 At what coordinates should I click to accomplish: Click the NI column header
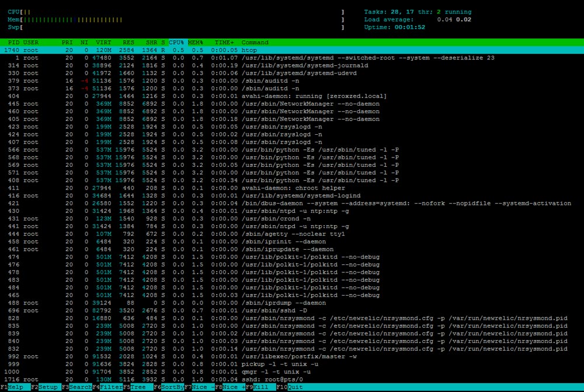coord(85,43)
